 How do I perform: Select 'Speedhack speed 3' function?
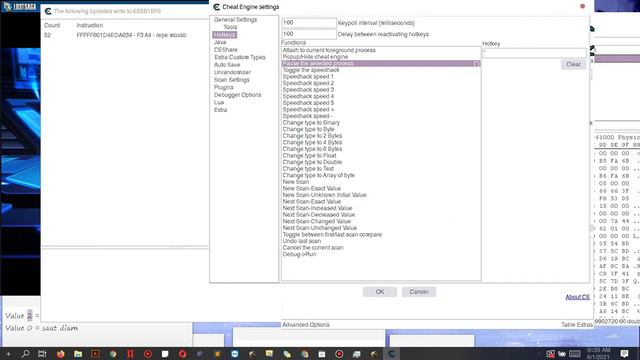coord(381,89)
